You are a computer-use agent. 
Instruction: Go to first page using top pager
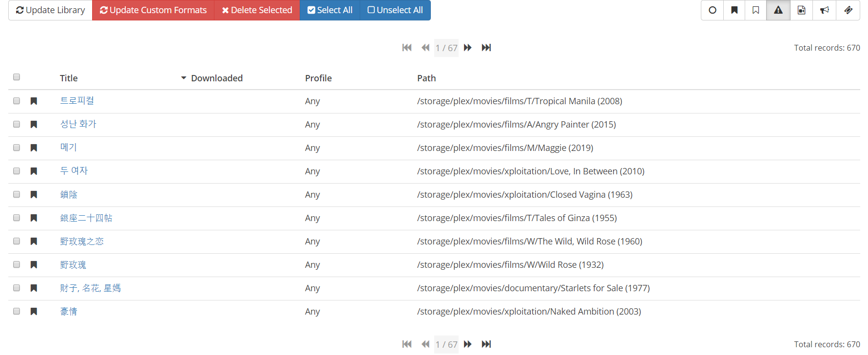[x=407, y=48]
